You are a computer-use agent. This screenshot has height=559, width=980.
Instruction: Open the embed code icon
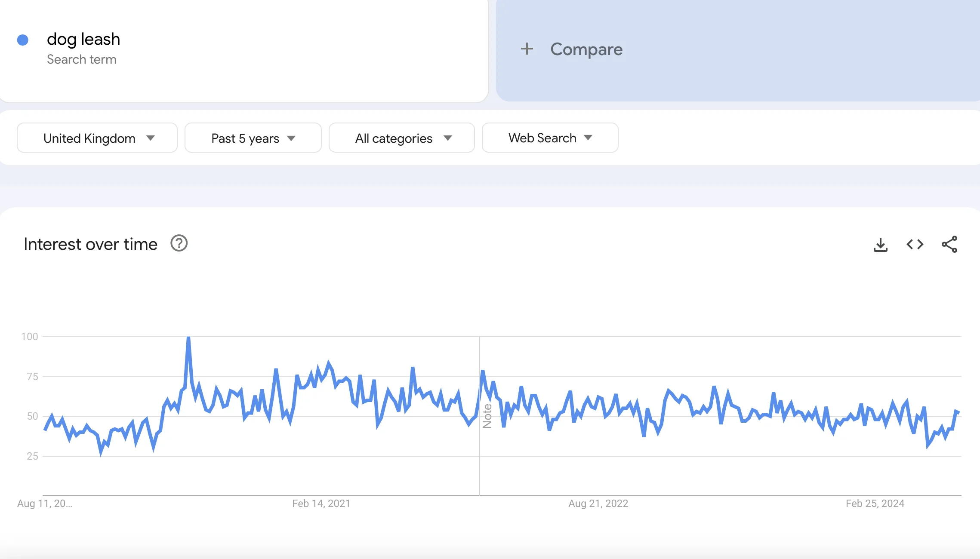[x=915, y=245]
